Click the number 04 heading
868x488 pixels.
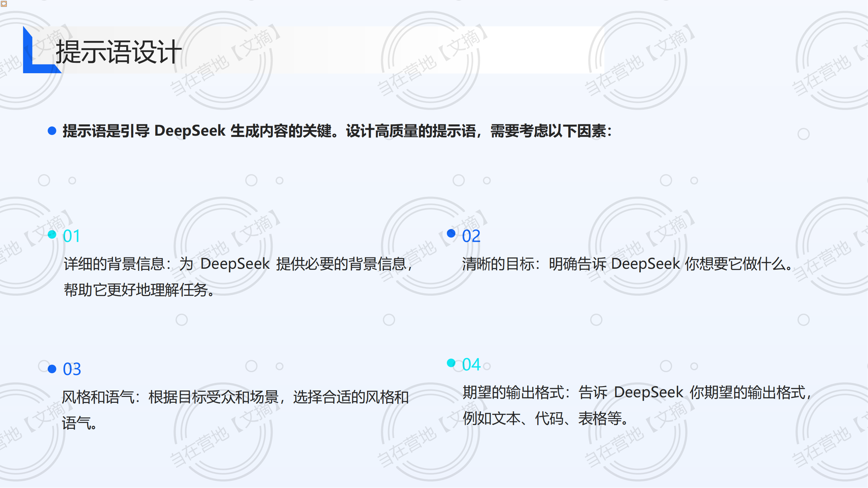471,364
